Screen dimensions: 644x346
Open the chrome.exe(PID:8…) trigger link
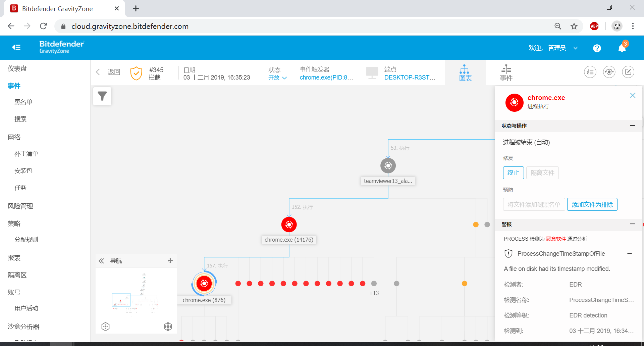click(x=326, y=78)
